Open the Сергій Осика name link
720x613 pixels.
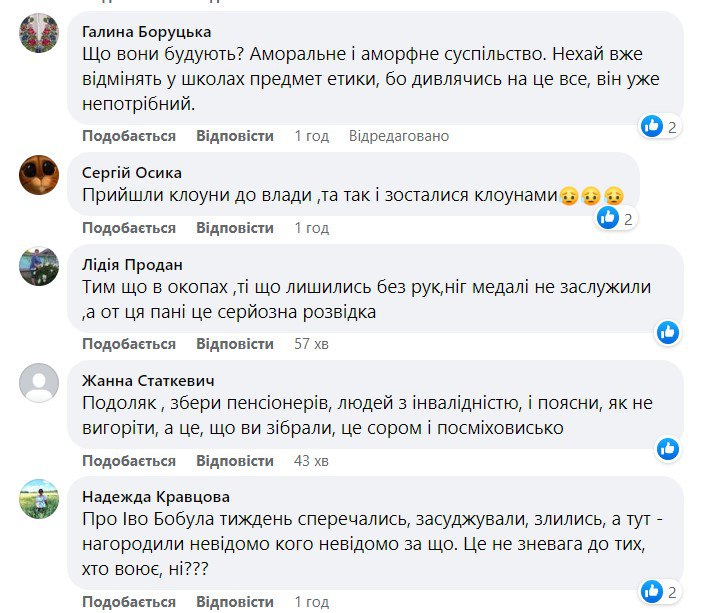click(x=132, y=173)
